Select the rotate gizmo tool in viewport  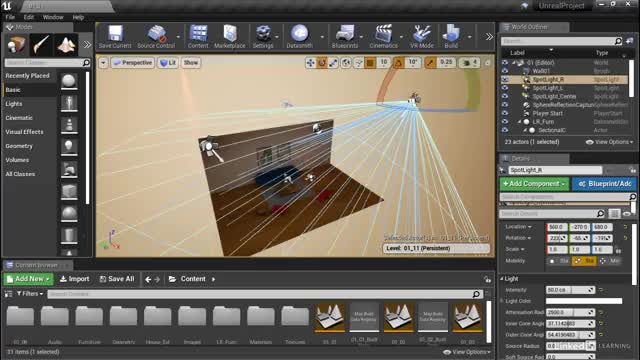(x=322, y=63)
